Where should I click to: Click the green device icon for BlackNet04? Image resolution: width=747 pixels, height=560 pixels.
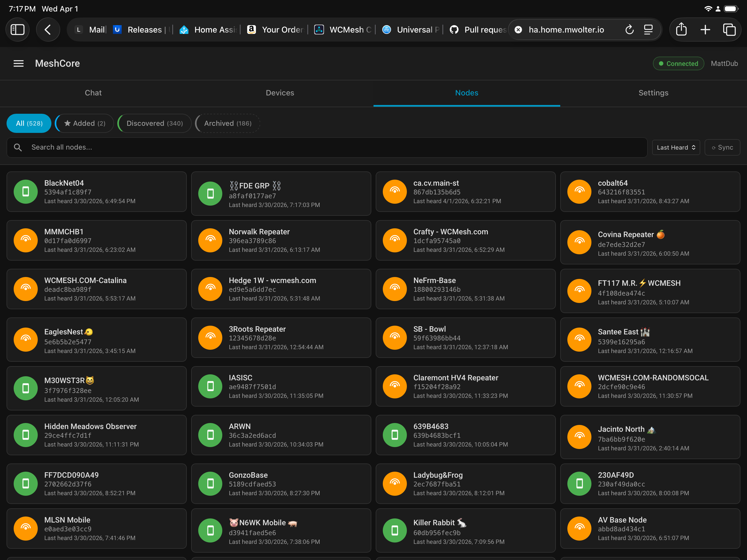point(26,192)
